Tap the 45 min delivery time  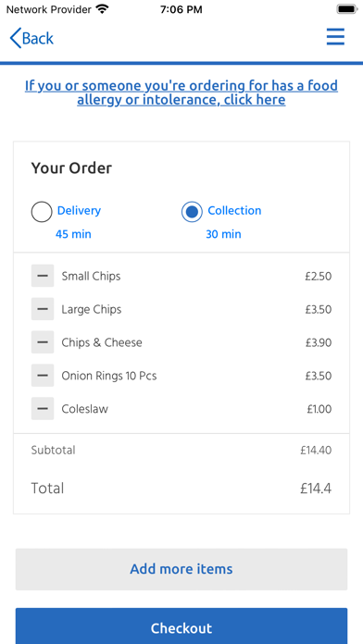pyautogui.click(x=73, y=234)
